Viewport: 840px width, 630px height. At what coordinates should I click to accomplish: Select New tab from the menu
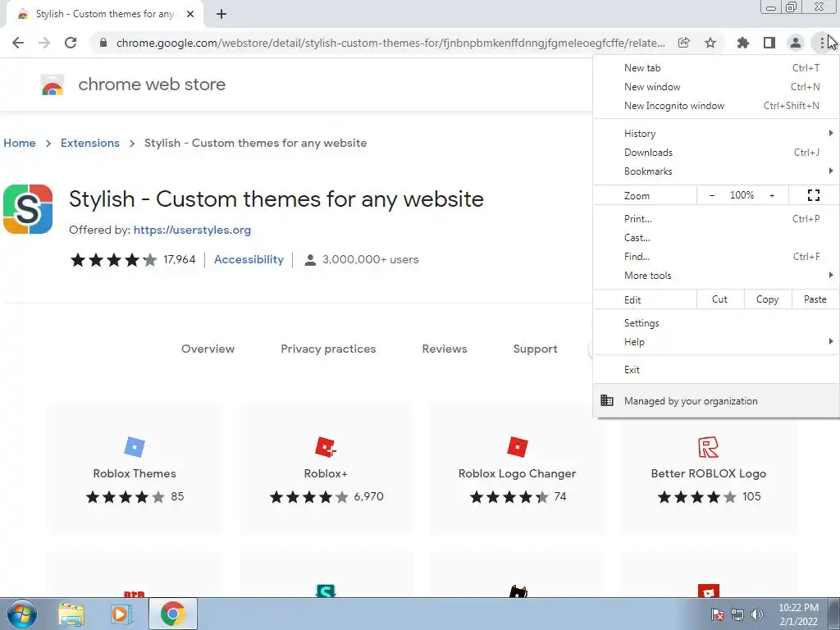click(x=716, y=68)
